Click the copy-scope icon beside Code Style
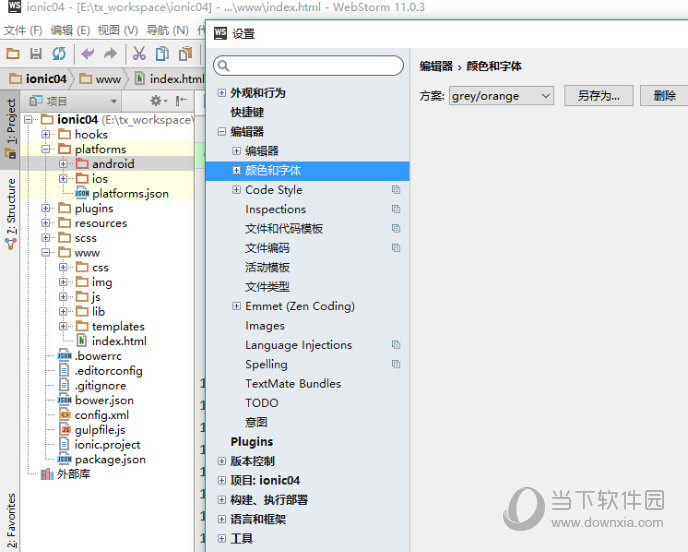 pos(396,190)
